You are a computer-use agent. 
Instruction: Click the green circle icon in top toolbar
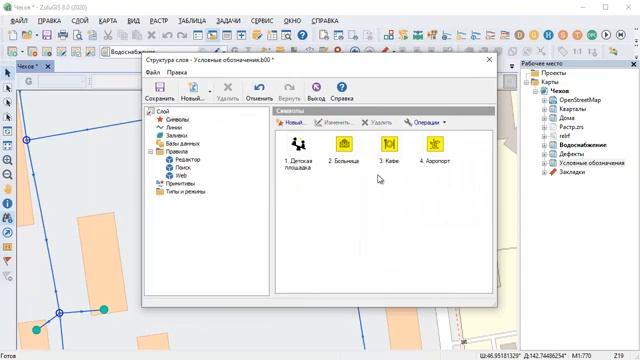(x=592, y=35)
